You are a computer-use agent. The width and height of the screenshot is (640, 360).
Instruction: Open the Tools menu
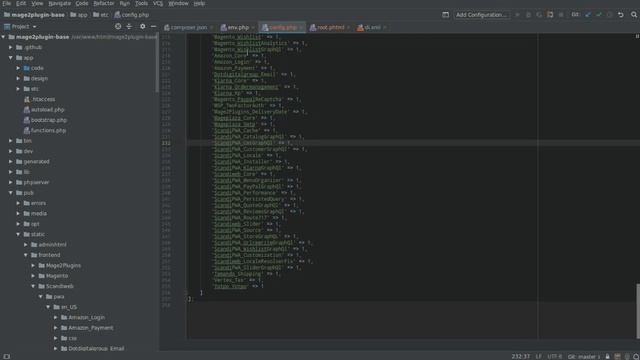click(141, 3)
